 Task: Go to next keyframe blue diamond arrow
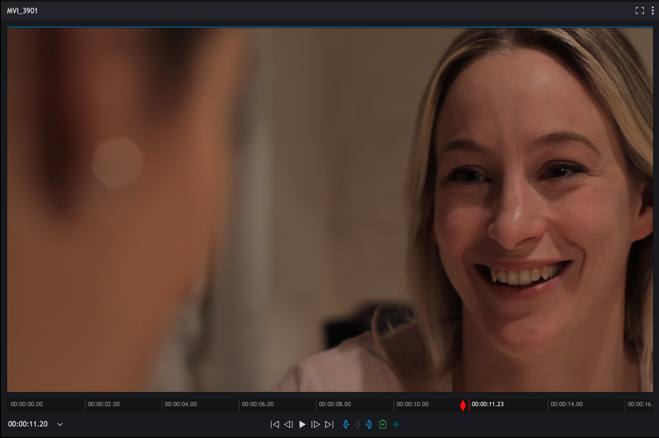[369, 425]
